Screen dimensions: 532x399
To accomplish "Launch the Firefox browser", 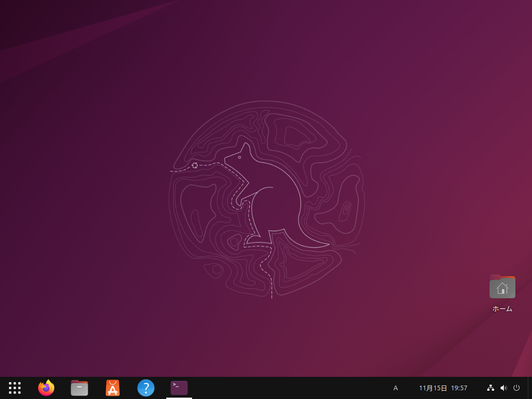I will [46, 388].
